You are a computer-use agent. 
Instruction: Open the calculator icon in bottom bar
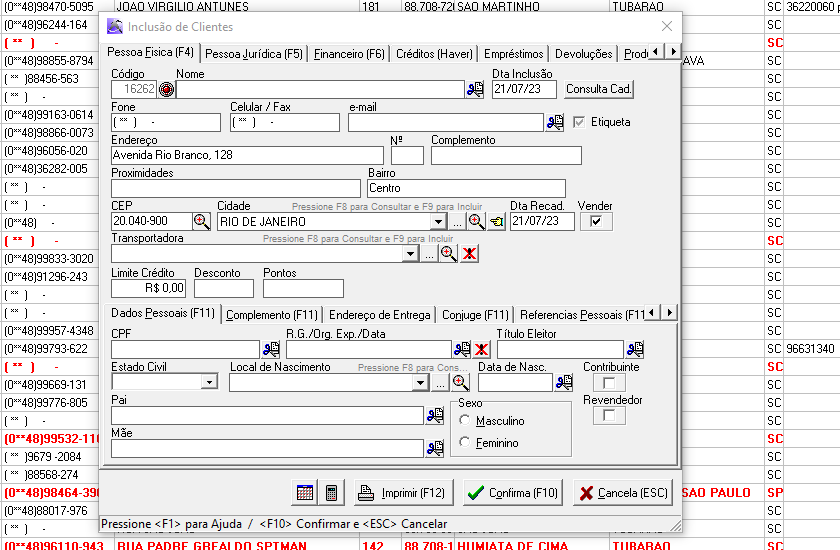click(x=332, y=493)
